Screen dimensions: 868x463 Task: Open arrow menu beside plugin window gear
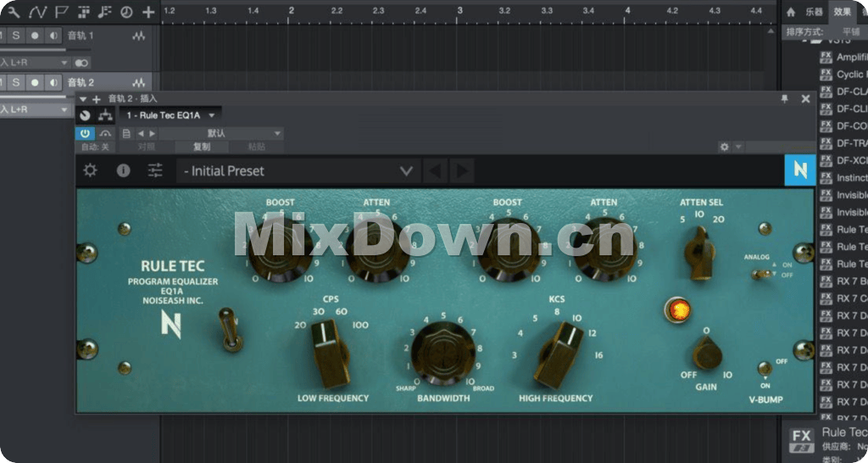tap(738, 147)
